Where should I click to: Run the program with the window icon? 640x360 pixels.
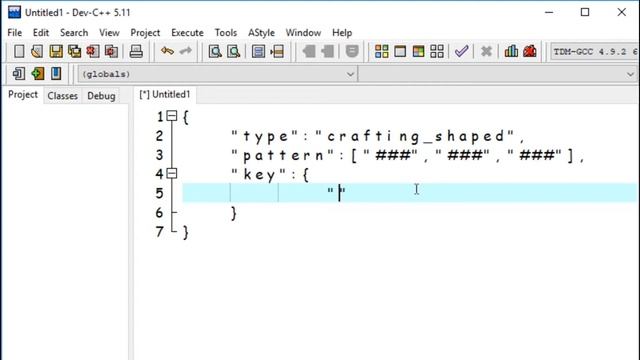click(400, 51)
